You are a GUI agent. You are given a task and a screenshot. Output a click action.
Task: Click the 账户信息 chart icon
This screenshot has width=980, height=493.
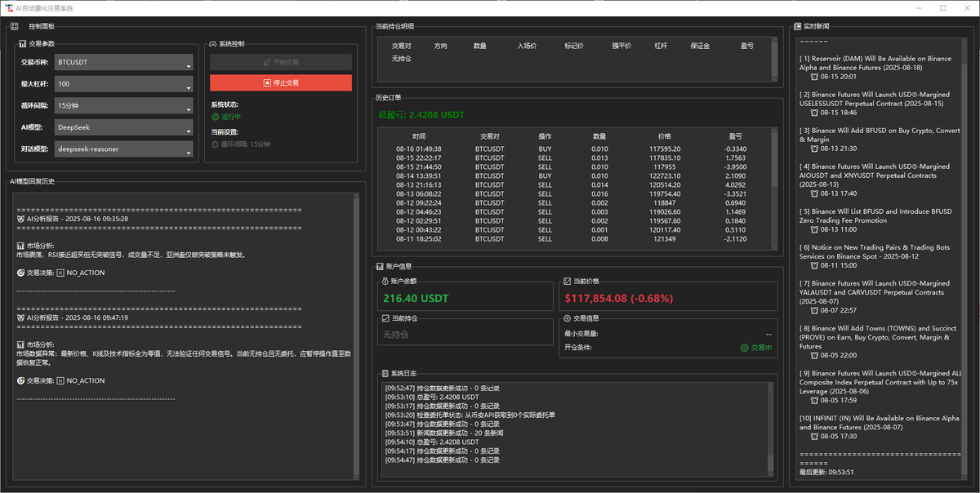(380, 267)
